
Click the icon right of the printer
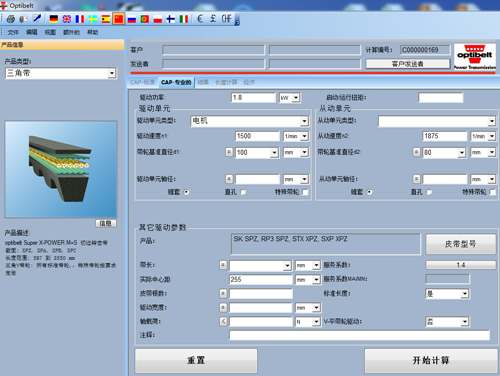[x=23, y=19]
